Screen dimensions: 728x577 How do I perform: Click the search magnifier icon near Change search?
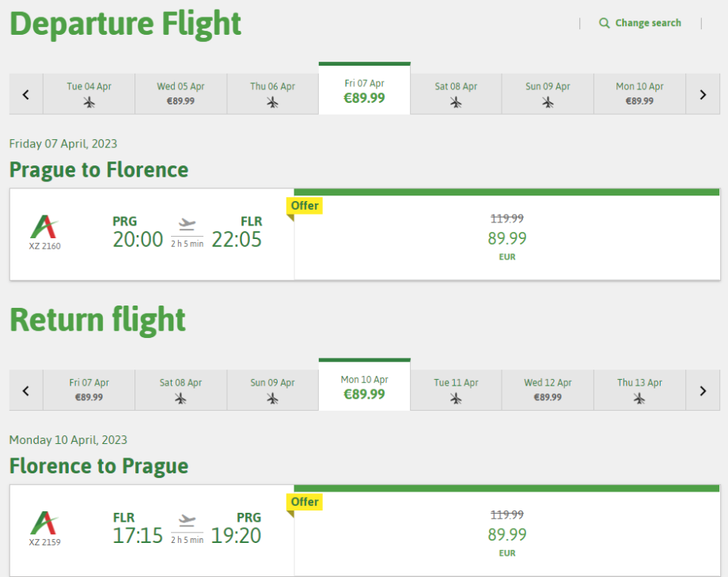pyautogui.click(x=605, y=23)
